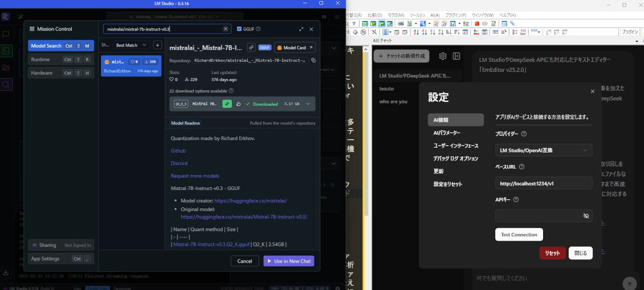Open the プラグイン(P) menu in EmEditor
Image resolution: width=644 pixels, height=290 pixels.
tap(457, 15)
